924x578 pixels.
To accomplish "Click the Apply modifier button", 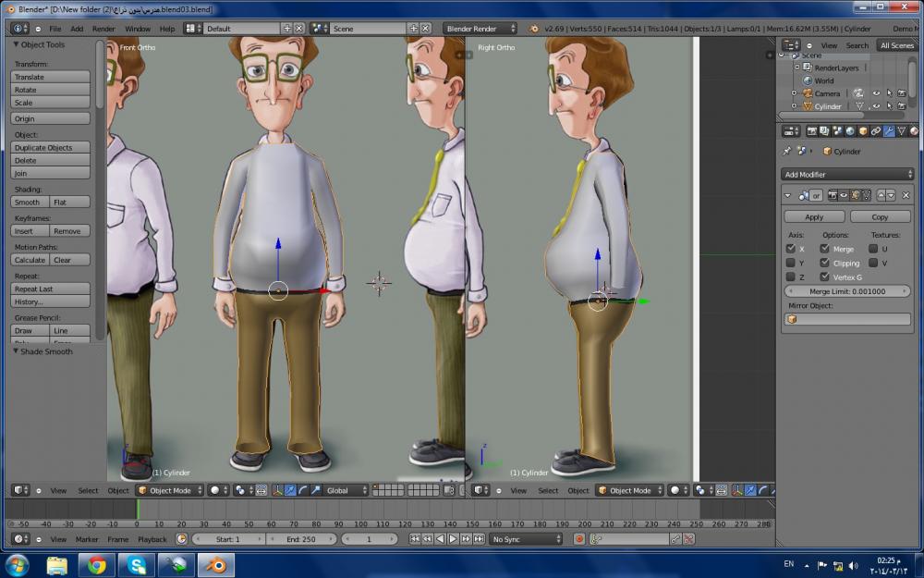I will point(814,216).
